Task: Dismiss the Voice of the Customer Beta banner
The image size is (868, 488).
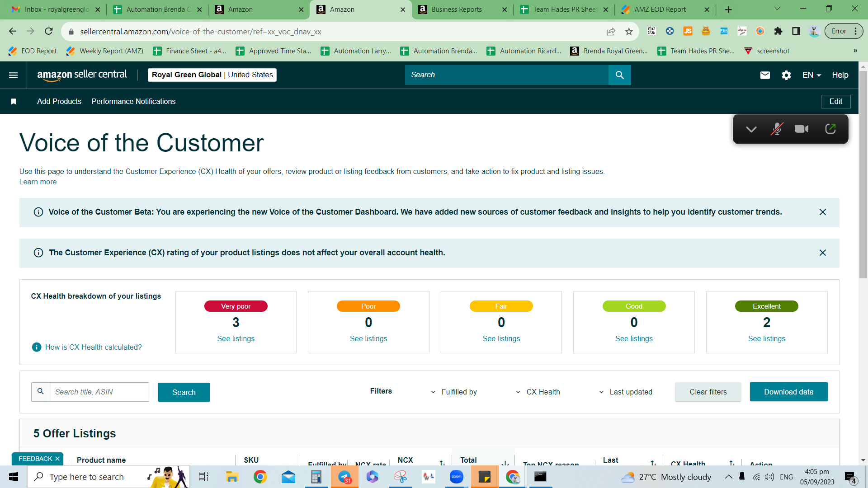Action: click(x=823, y=212)
